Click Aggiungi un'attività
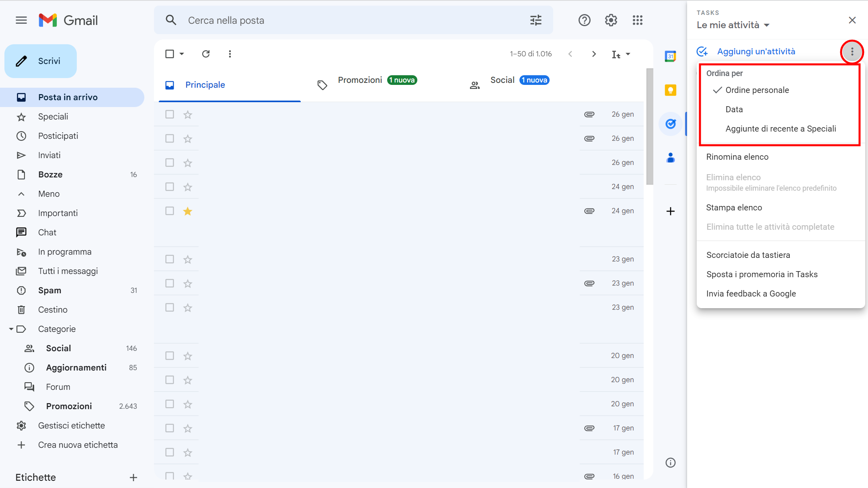Image resolution: width=868 pixels, height=488 pixels. click(x=756, y=51)
